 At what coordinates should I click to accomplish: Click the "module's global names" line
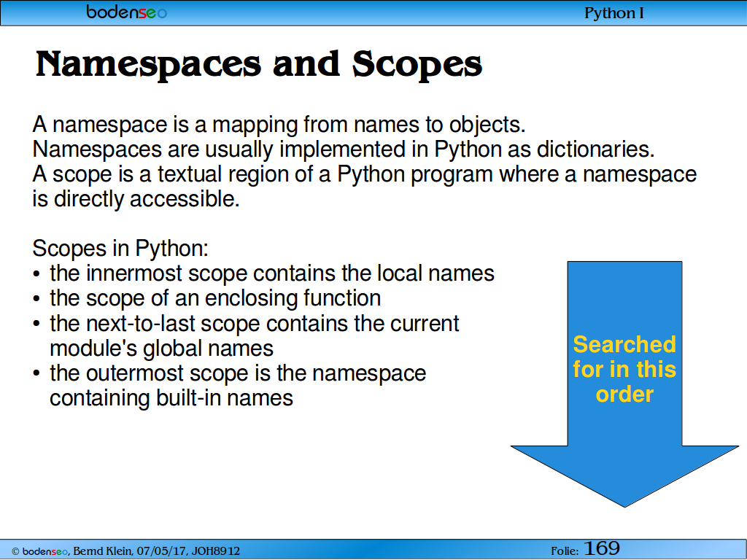(x=161, y=348)
